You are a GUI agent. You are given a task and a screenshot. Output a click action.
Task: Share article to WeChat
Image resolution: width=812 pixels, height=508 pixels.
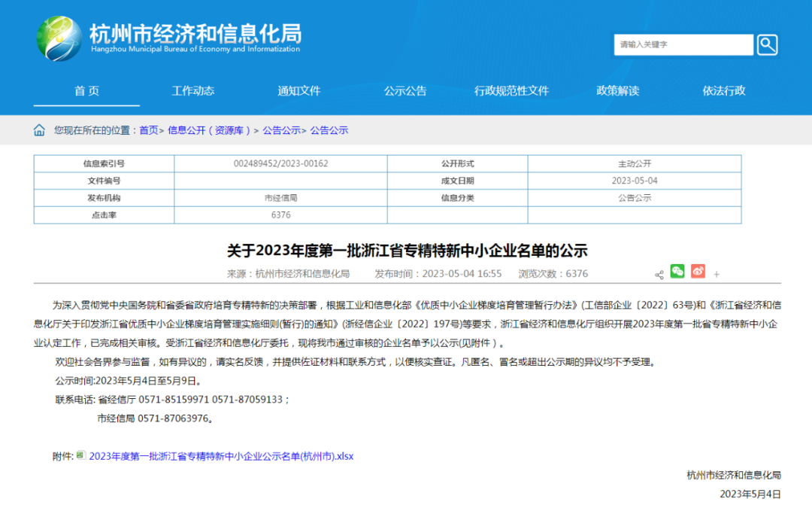677,272
